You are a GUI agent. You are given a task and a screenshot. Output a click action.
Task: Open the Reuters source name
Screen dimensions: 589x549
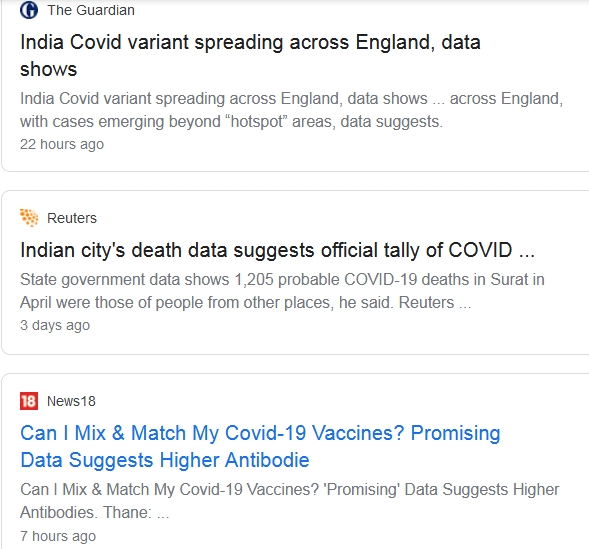pyautogui.click(x=72, y=218)
